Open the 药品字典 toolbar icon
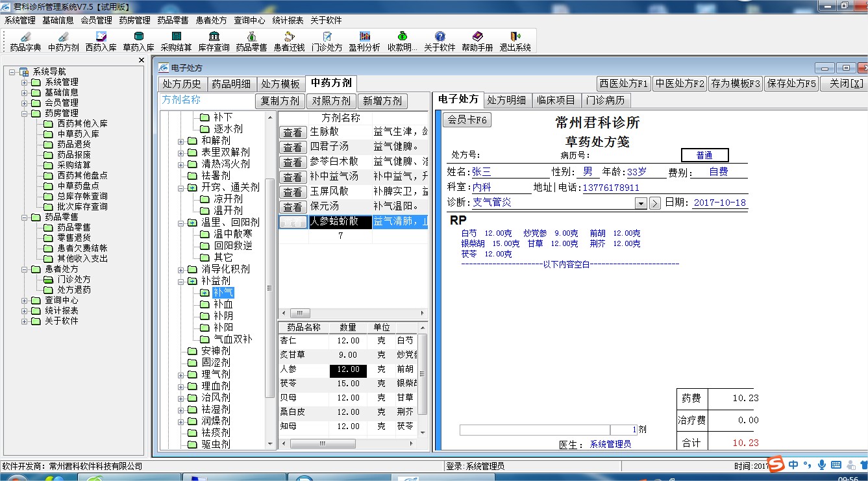 click(x=25, y=41)
